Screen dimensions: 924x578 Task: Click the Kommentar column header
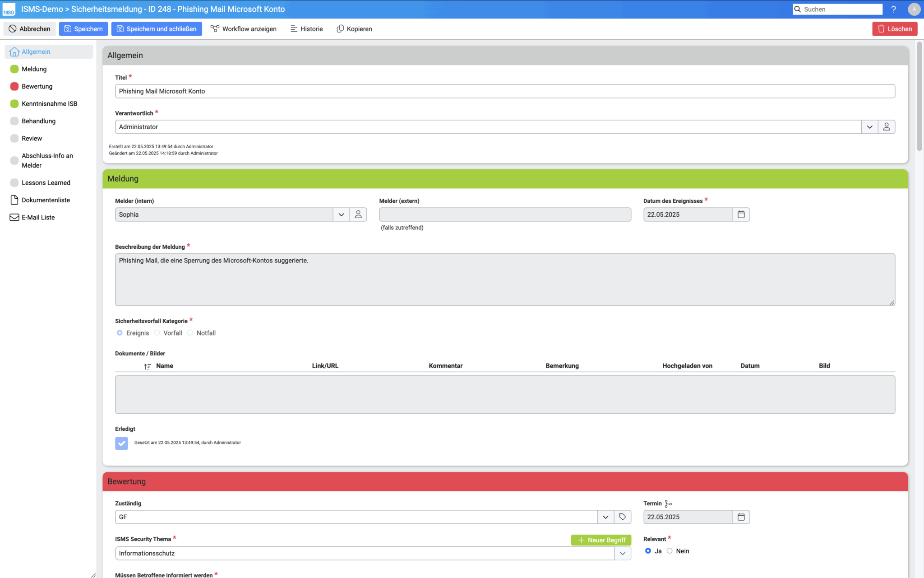click(446, 366)
